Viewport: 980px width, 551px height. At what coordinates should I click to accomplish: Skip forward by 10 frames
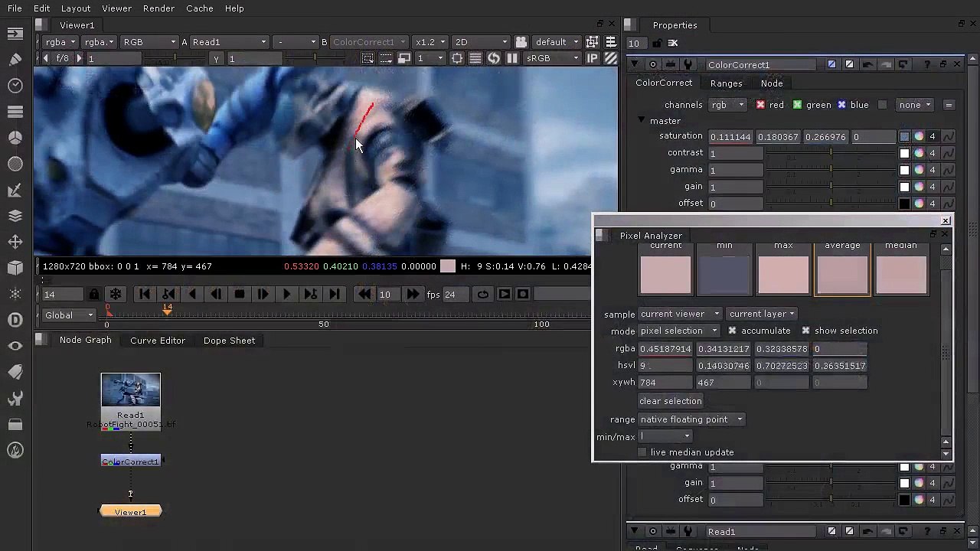[x=412, y=295]
